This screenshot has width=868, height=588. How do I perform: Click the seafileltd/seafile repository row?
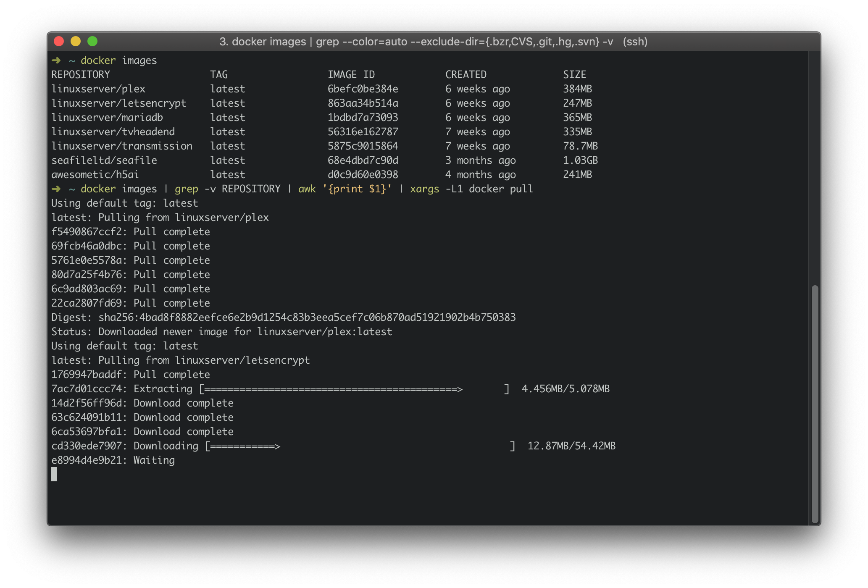click(104, 160)
